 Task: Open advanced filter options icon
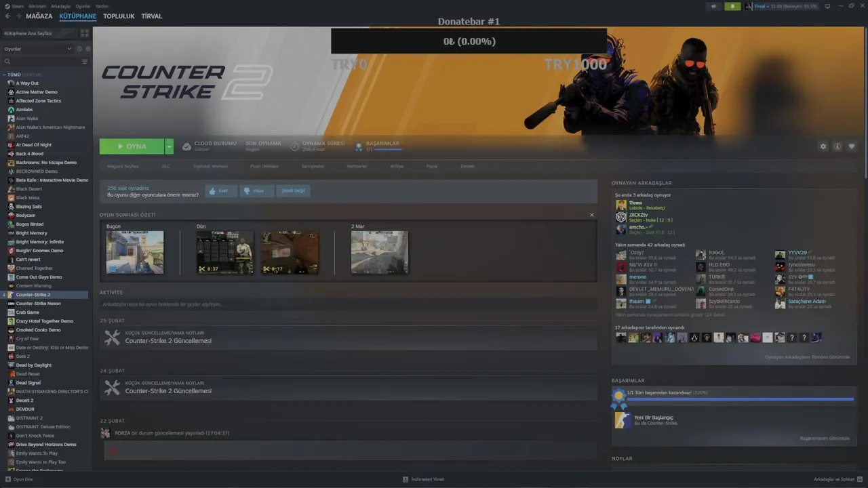(x=85, y=62)
